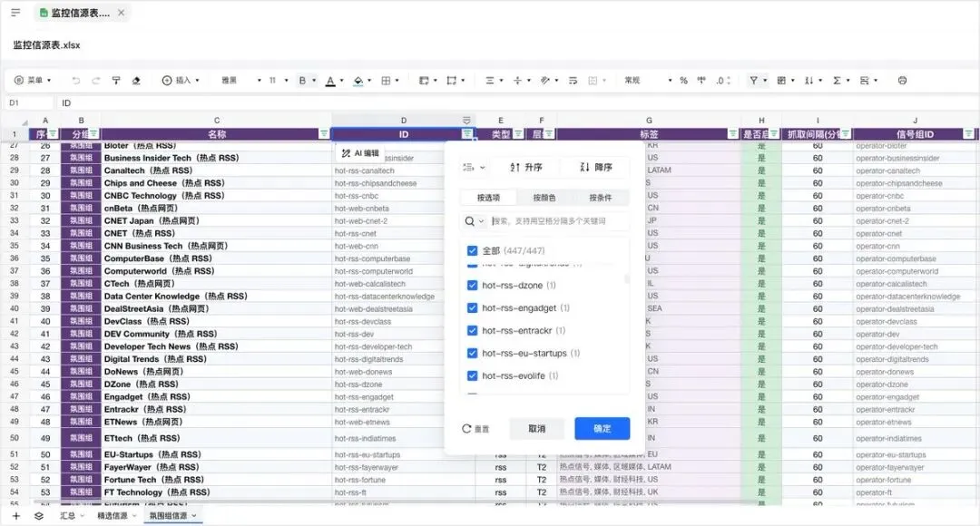
Task: Uncheck hot-rss-eu-startups checkbox
Action: pos(473,353)
